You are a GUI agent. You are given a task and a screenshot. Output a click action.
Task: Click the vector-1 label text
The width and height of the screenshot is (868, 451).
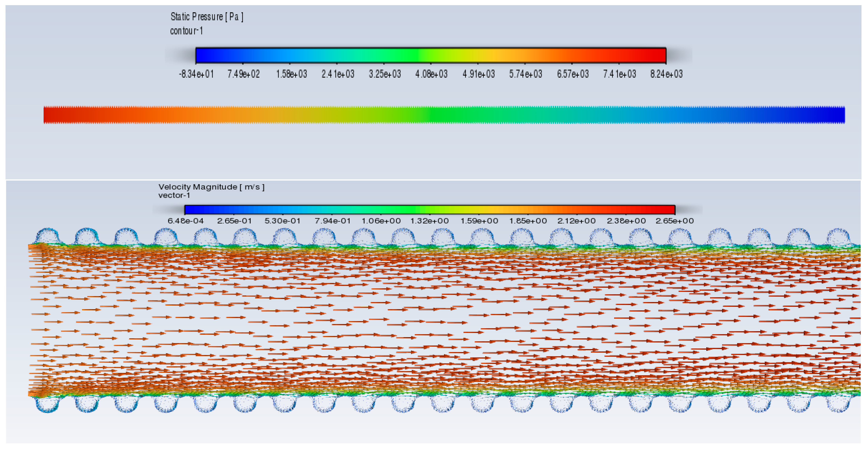click(174, 195)
